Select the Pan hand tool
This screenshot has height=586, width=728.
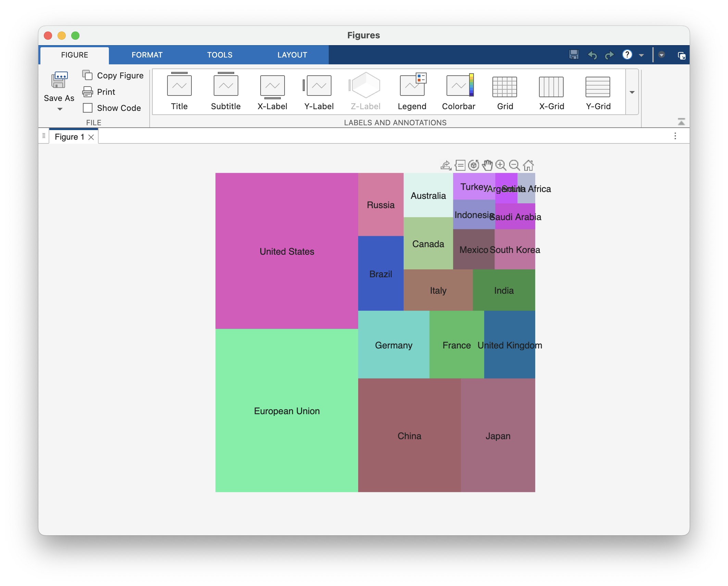tap(487, 165)
